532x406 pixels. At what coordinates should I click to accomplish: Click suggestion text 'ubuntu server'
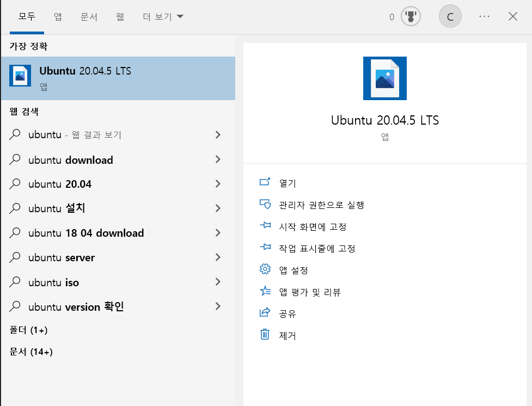pos(62,258)
